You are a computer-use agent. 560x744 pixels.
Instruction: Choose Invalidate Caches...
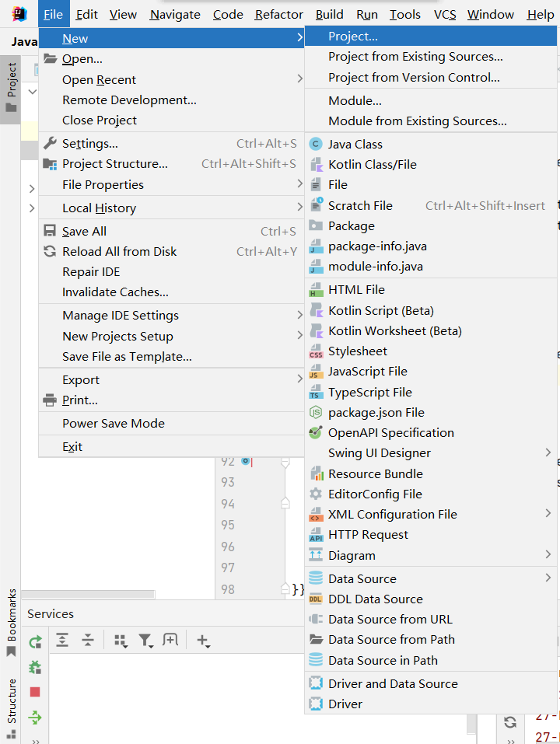tap(171, 292)
